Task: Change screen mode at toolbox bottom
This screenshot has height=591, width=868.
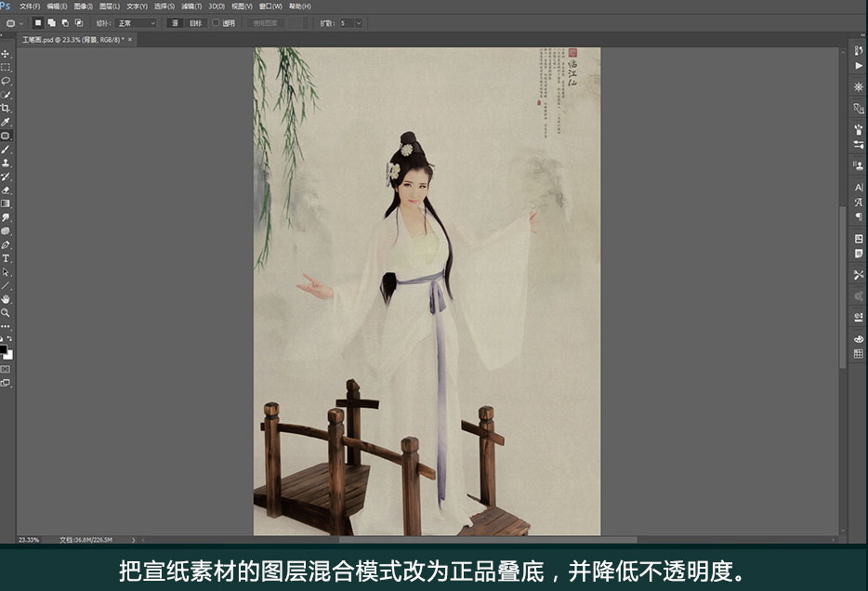Action: click(x=6, y=383)
